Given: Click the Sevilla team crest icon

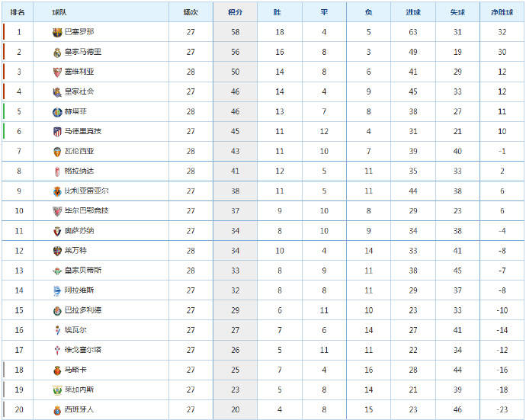Looking at the screenshot, I should [57, 72].
